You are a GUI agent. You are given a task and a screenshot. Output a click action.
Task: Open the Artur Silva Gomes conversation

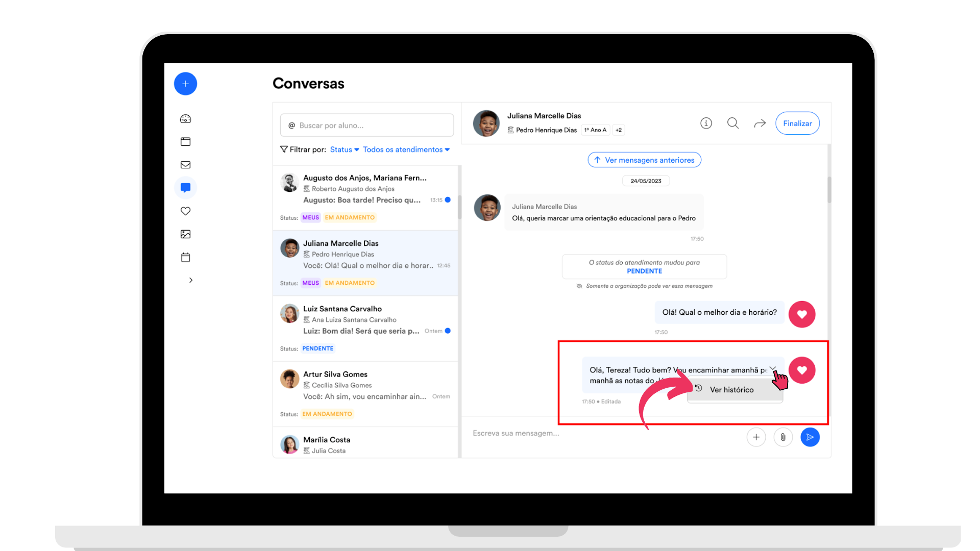pos(365,394)
